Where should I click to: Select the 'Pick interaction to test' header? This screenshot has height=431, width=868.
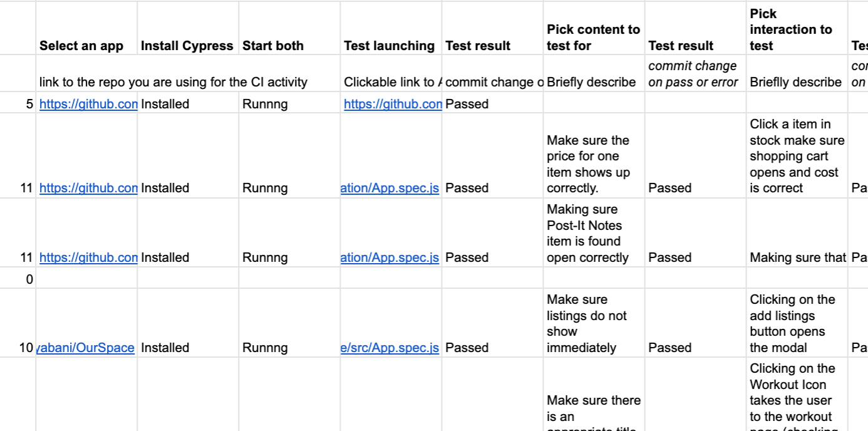790,29
